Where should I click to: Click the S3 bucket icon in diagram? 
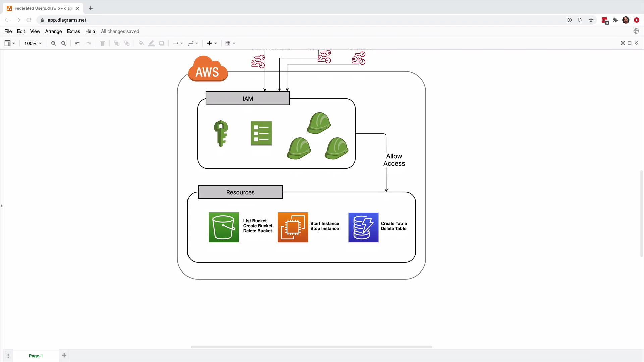tap(224, 227)
